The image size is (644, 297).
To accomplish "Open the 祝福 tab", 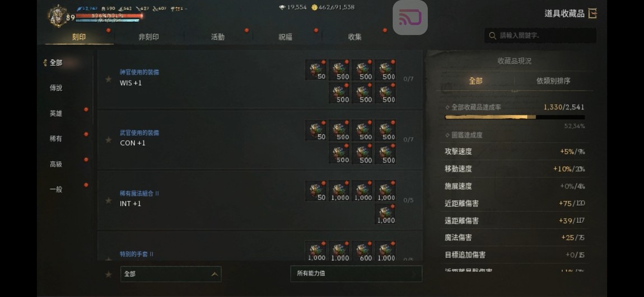I will [286, 37].
